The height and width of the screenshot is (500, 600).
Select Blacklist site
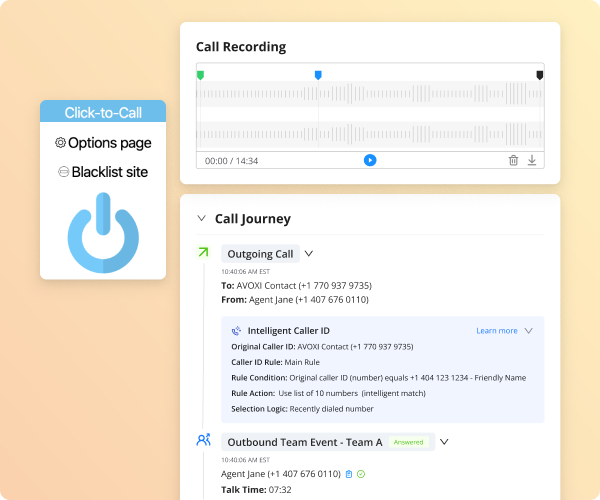(x=109, y=172)
